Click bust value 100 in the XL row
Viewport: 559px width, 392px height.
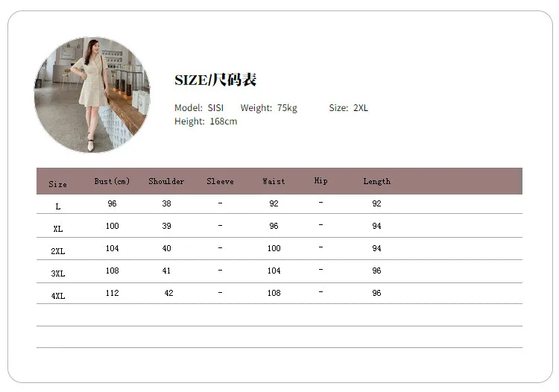click(x=113, y=226)
